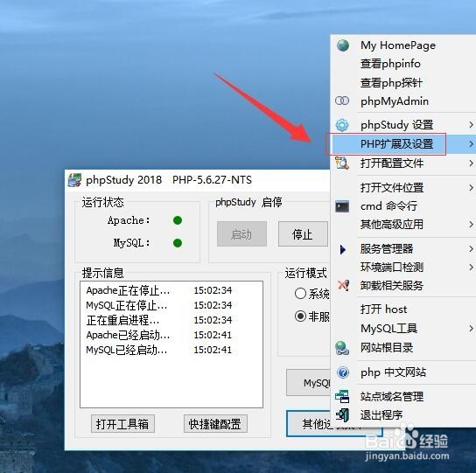The width and height of the screenshot is (476, 473).
Task: Click the greyed-out 启动 button
Action: pos(241,234)
